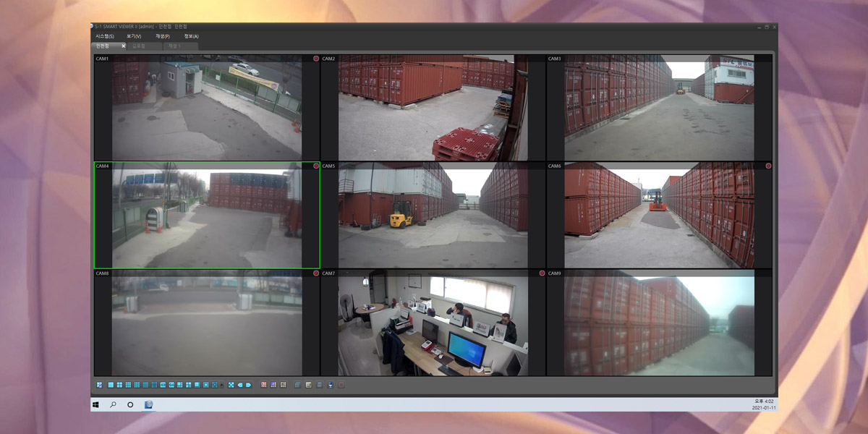Select the 3x3 nine-camera grid layout
The width and height of the screenshot is (868, 434).
pos(128,385)
